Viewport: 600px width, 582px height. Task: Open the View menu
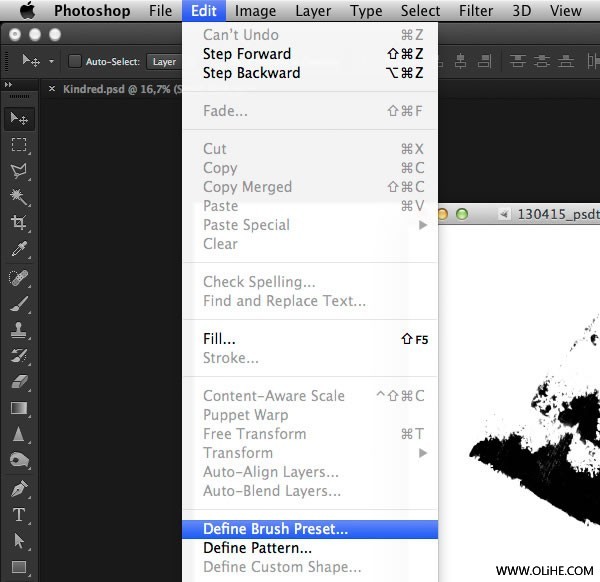coord(566,11)
